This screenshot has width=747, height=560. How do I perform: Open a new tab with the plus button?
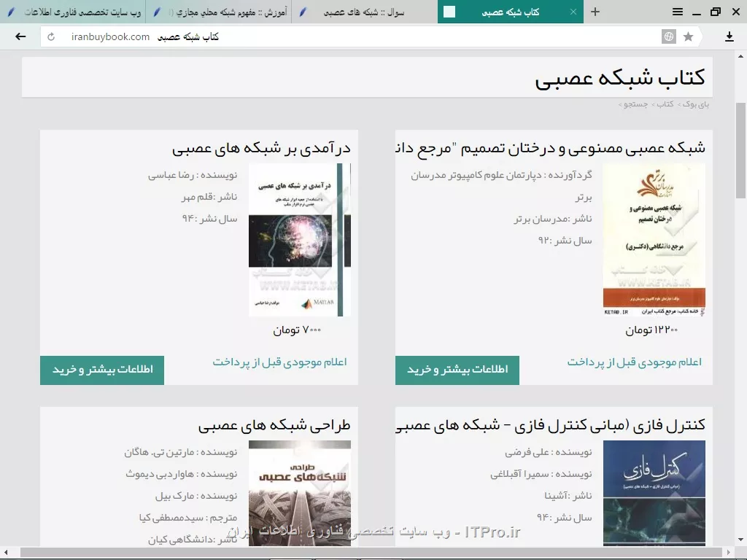(595, 12)
